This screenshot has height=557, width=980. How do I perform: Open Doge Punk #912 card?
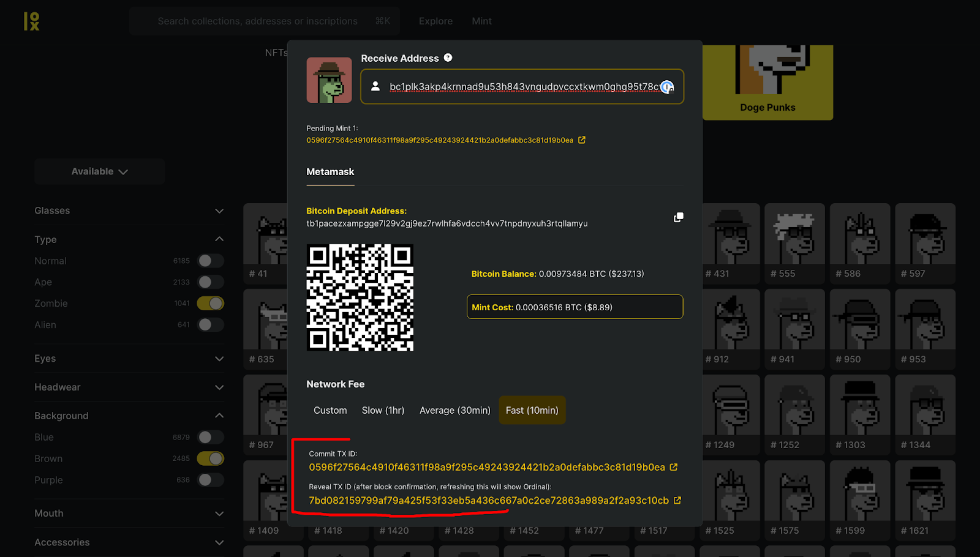729,329
